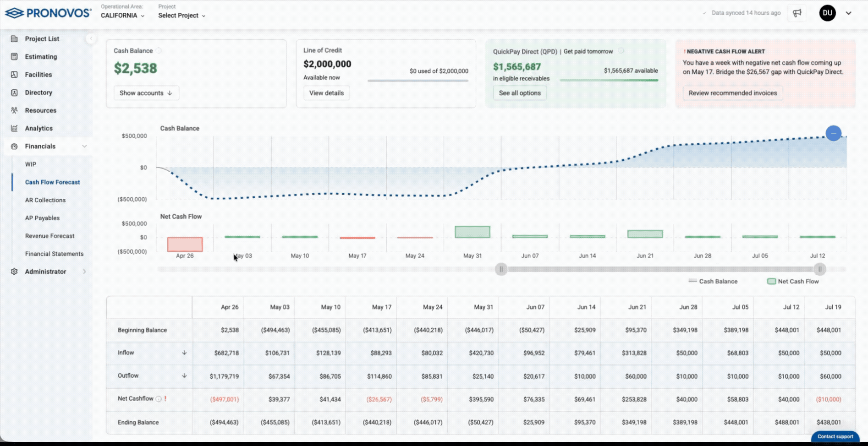Open the Project List sidebar icon
Screen dimensions: 868x446
pos(14,39)
